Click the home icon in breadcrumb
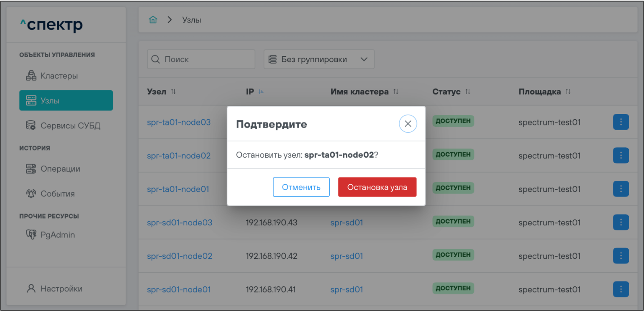The height and width of the screenshot is (311, 644). point(153,20)
